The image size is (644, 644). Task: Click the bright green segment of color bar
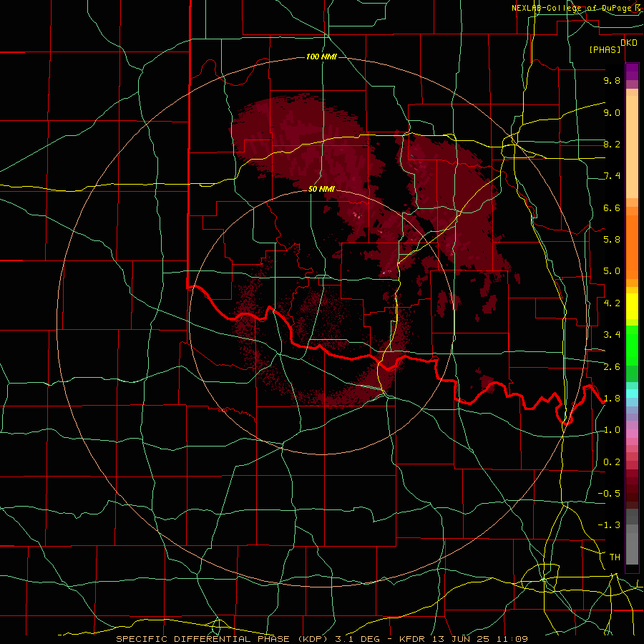[x=632, y=346]
